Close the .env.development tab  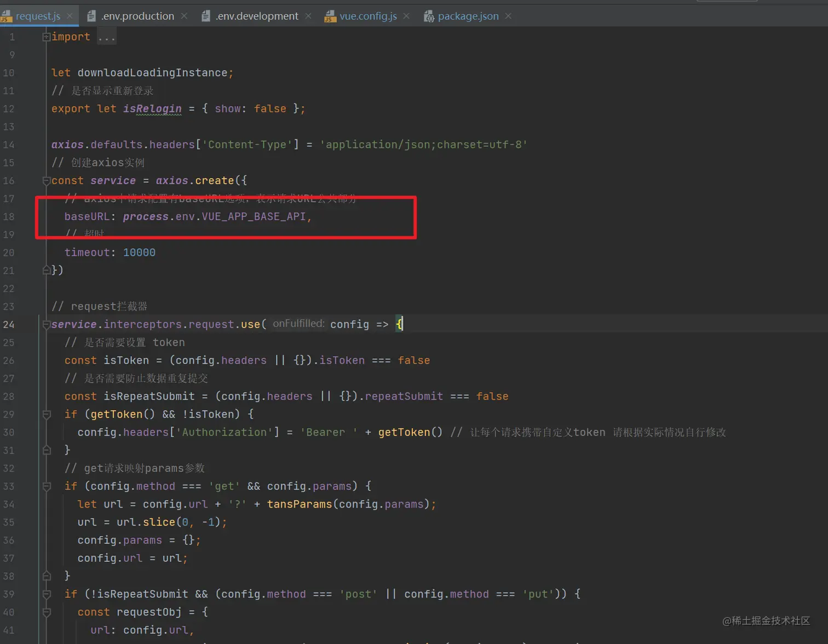(308, 16)
